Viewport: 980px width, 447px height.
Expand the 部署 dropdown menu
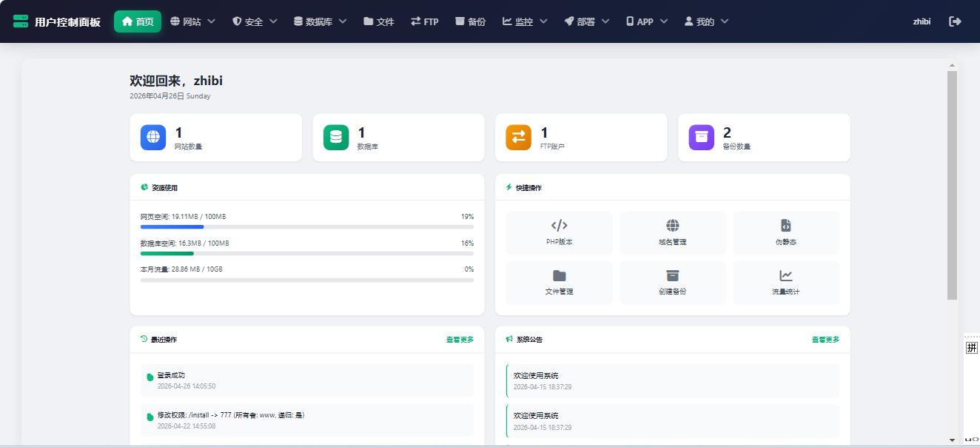[x=586, y=21]
